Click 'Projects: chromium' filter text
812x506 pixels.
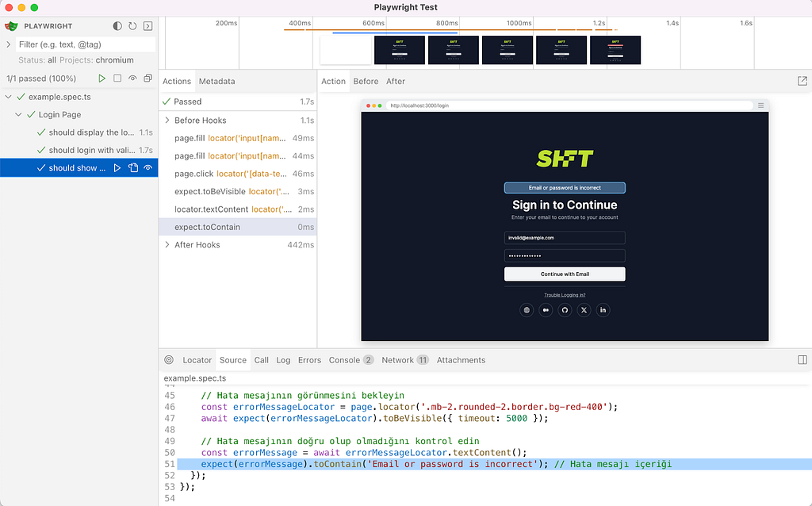click(x=96, y=60)
